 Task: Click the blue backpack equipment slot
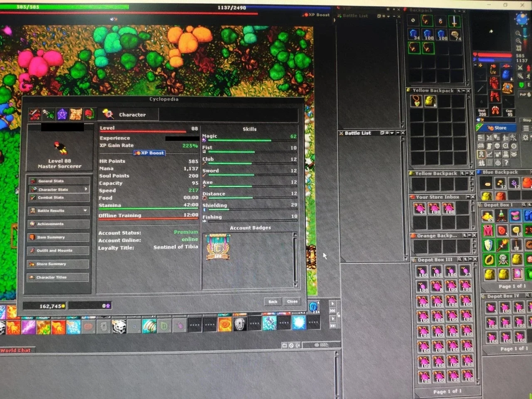506,74
